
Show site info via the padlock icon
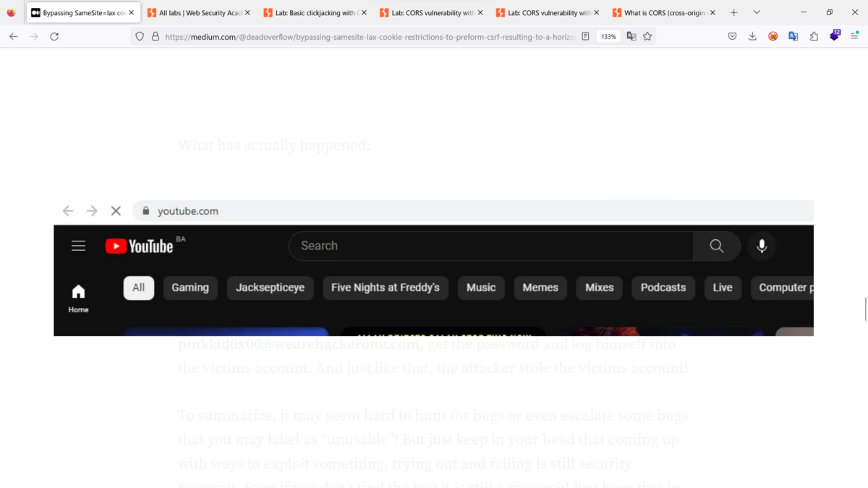click(156, 36)
